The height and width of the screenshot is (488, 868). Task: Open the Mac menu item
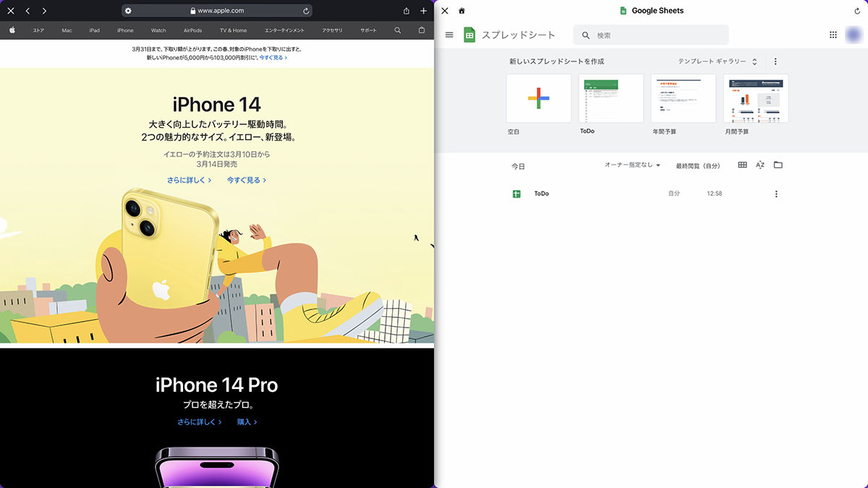click(x=67, y=30)
